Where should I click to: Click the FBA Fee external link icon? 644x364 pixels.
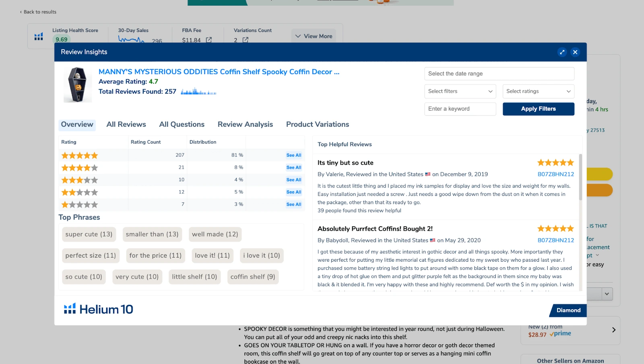pos(208,40)
